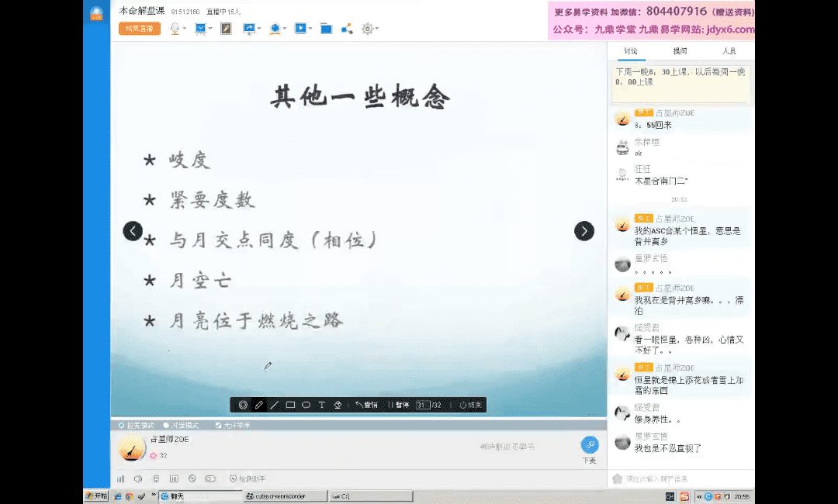Image resolution: width=838 pixels, height=504 pixels.
Task: Select the eraser tool
Action: [x=338, y=405]
